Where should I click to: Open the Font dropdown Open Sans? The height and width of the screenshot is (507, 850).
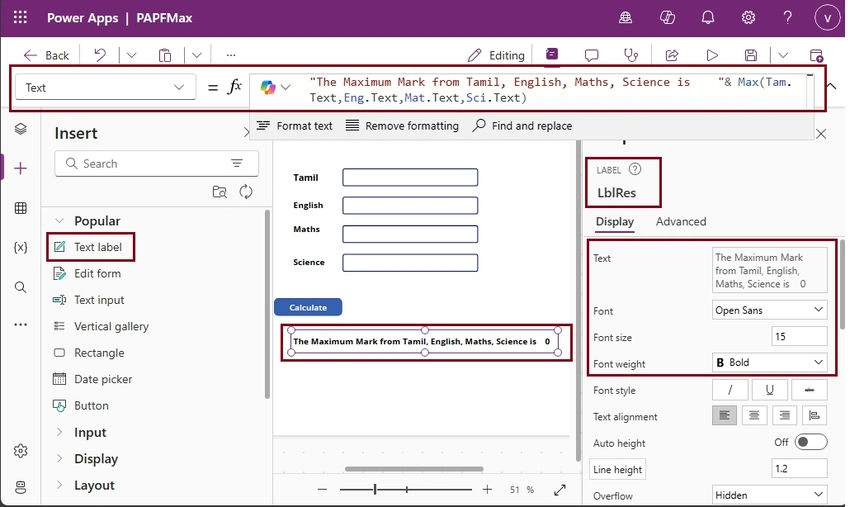pyautogui.click(x=769, y=310)
